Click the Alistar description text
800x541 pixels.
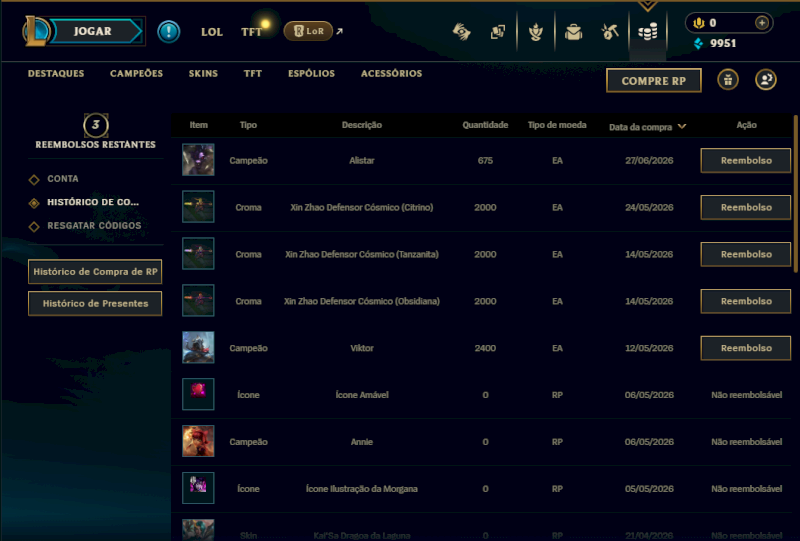click(362, 160)
